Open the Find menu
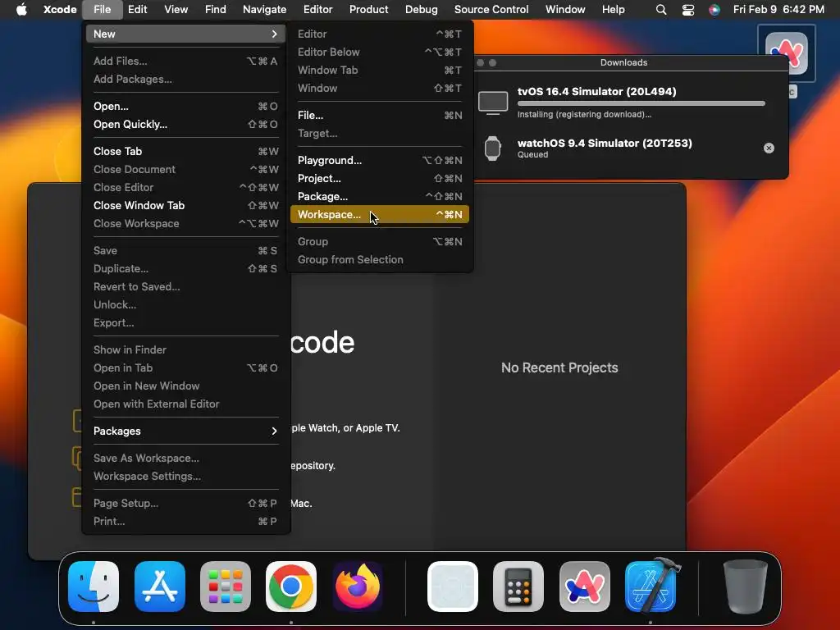This screenshot has height=630, width=840. click(216, 10)
